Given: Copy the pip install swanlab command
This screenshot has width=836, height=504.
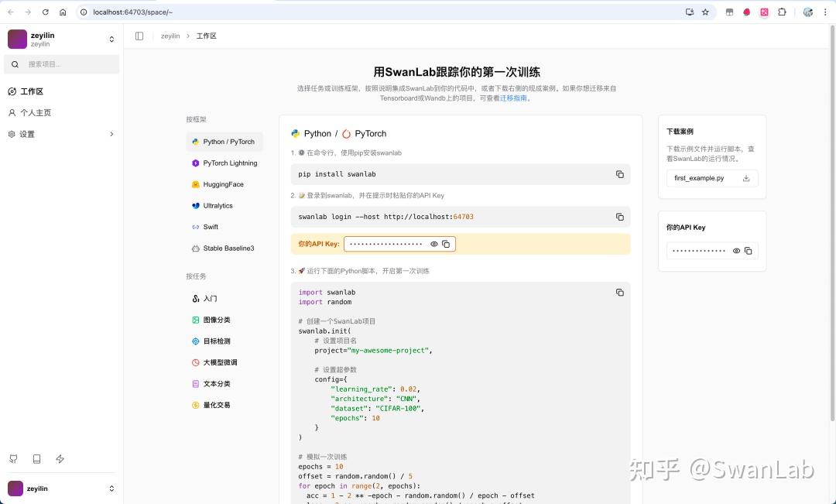Looking at the screenshot, I should (619, 174).
